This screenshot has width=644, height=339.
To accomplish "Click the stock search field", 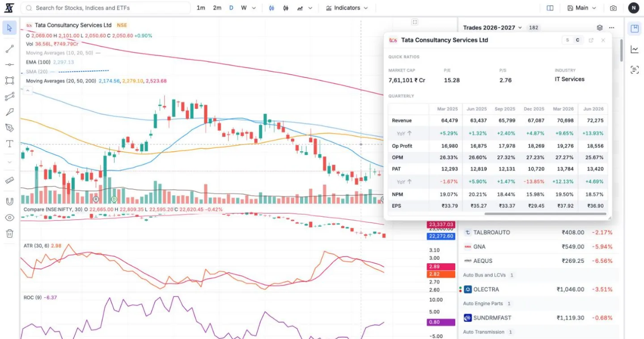I will pyautogui.click(x=106, y=8).
